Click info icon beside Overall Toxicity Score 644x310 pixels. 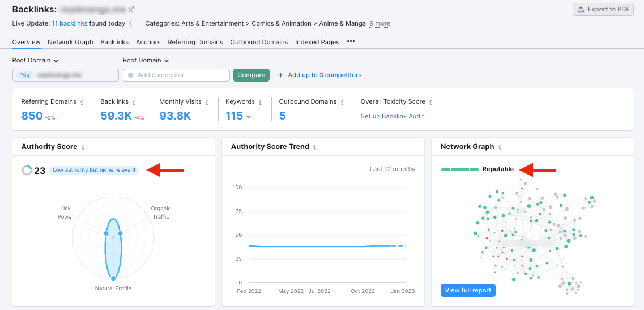(x=431, y=103)
